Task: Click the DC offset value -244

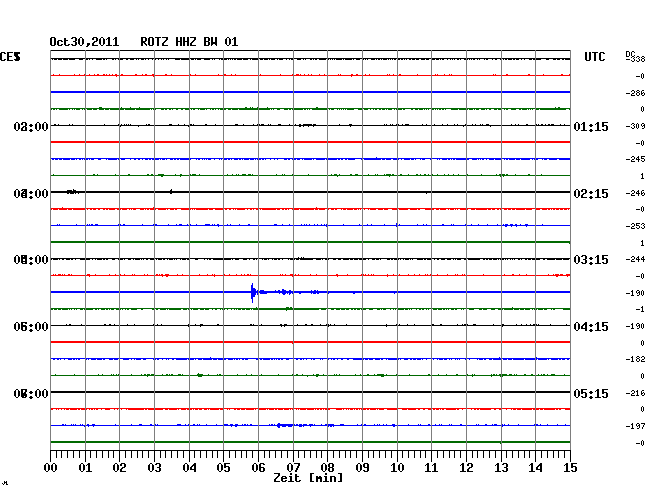Action: 635,259
